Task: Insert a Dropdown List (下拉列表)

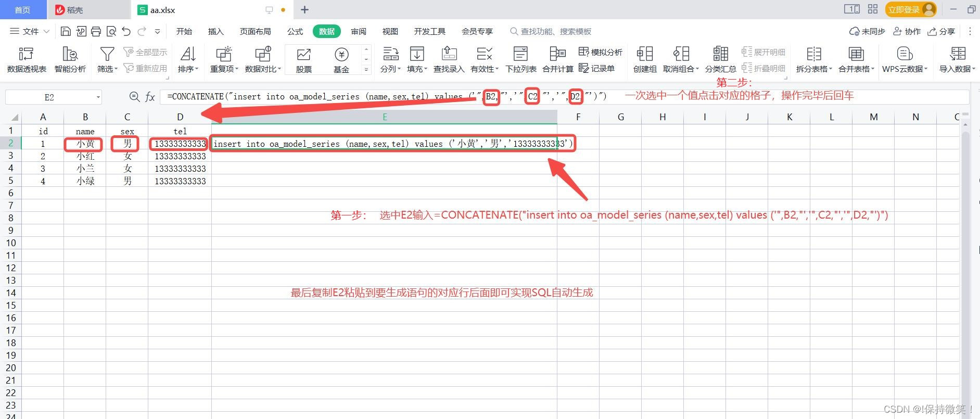Action: point(521,59)
